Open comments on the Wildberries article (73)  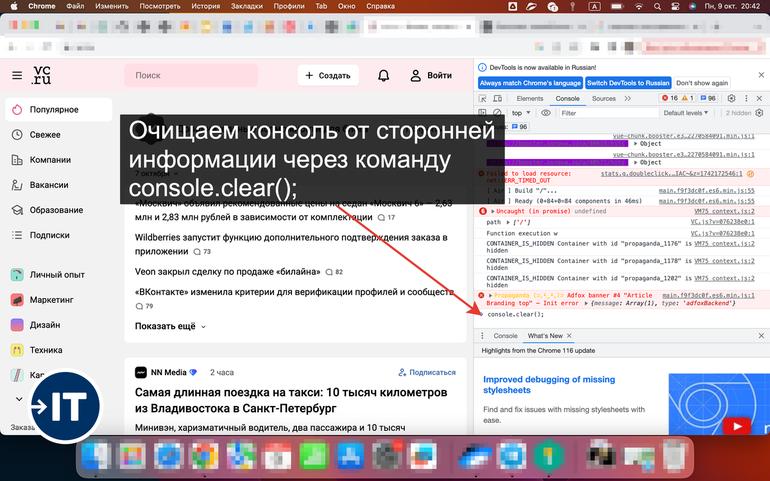202,252
